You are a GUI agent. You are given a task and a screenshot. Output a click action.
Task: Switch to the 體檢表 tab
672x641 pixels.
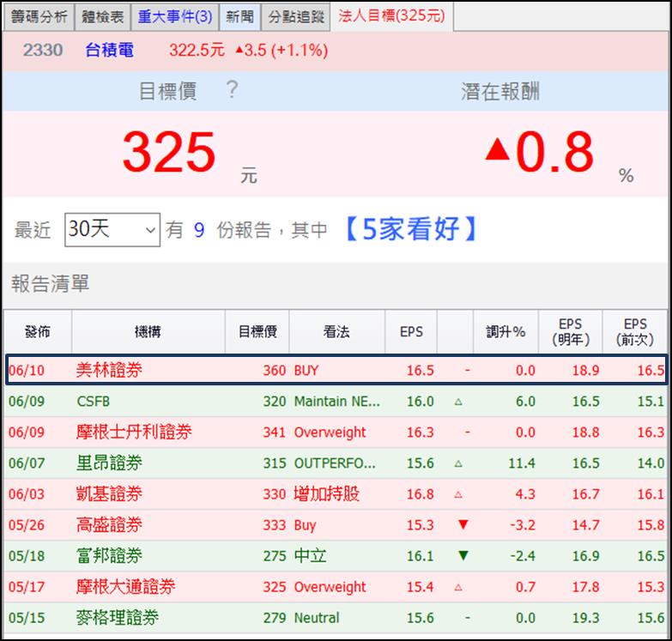[x=102, y=16]
